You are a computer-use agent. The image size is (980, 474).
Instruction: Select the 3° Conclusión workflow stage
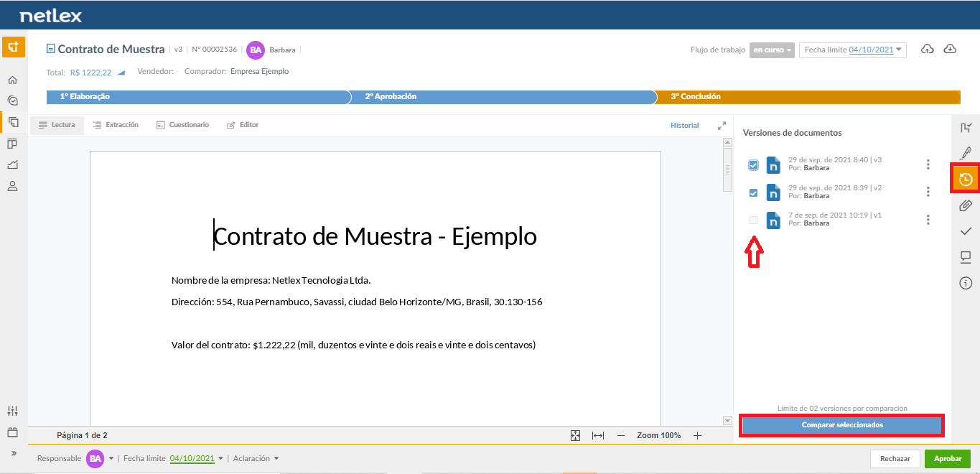[808, 96]
